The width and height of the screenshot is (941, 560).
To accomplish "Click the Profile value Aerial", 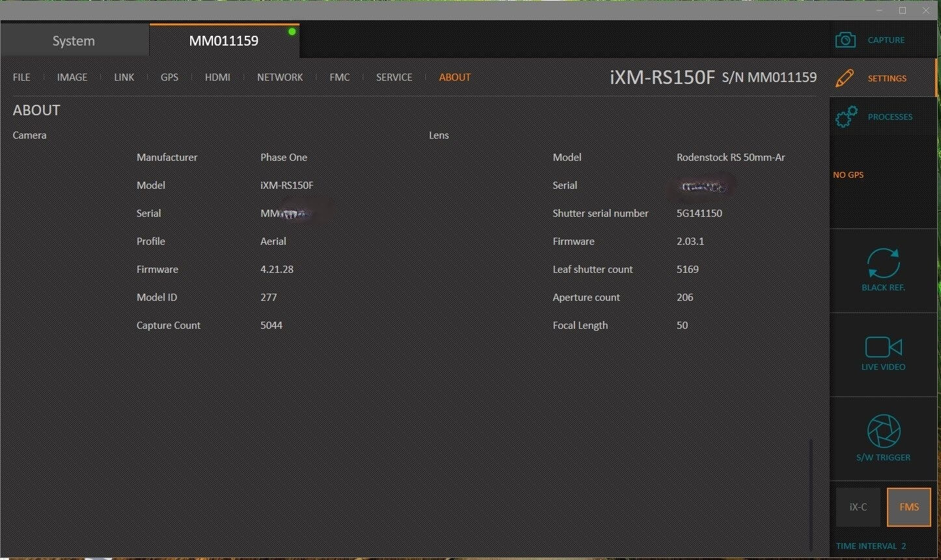I will pos(274,241).
